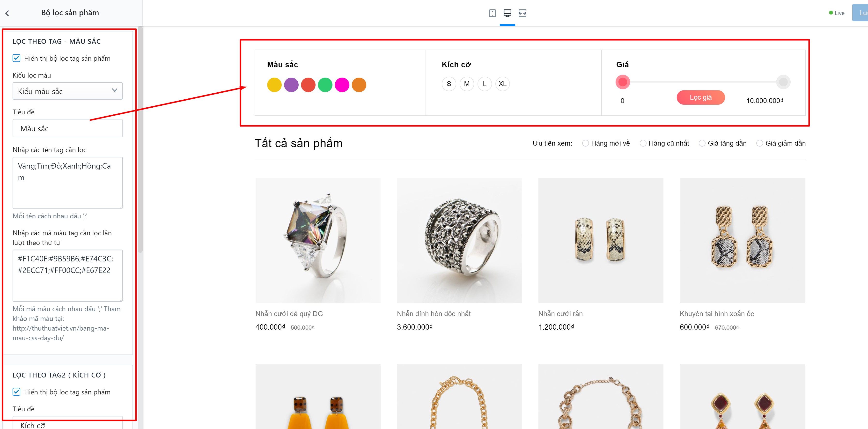Click Khuyên tai hình xoắn ốc product title
Screen dimensions: 868x429
pyautogui.click(x=717, y=314)
